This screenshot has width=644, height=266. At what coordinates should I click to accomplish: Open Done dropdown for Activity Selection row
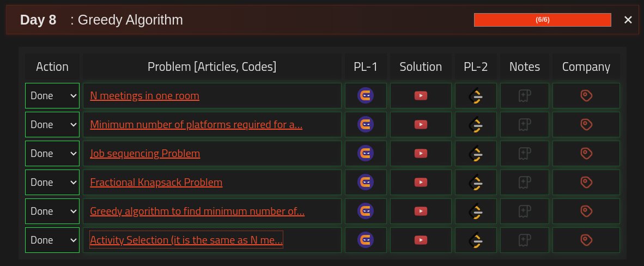point(52,240)
